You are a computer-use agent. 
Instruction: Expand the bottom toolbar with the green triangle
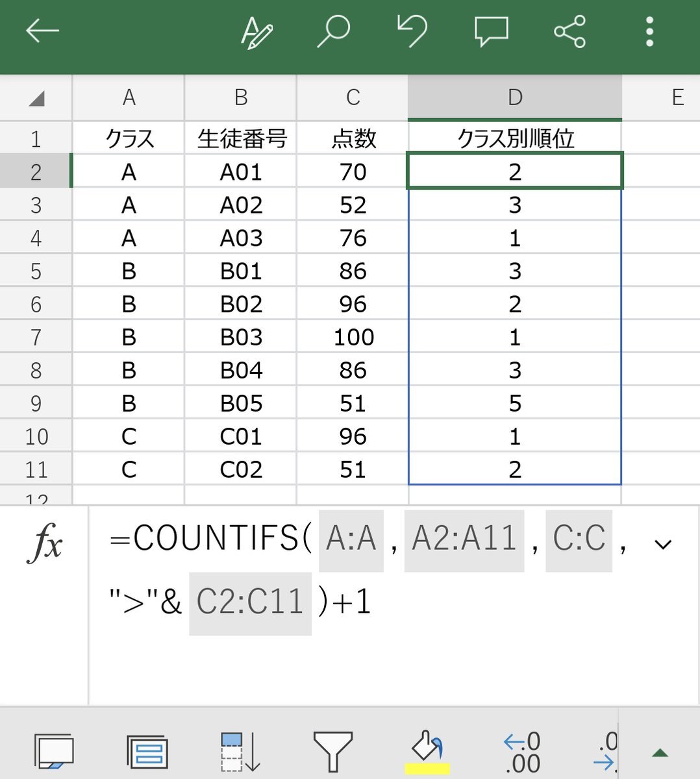[660, 753]
